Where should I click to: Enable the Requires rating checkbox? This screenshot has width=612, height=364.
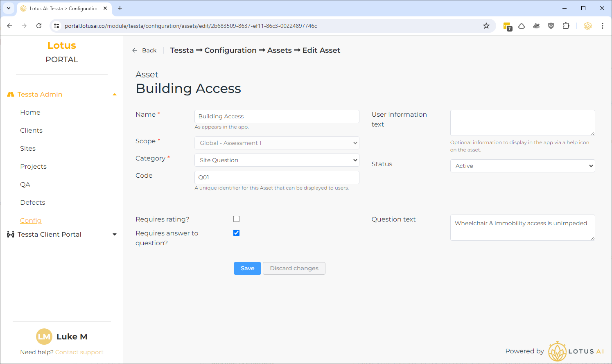[x=236, y=219]
